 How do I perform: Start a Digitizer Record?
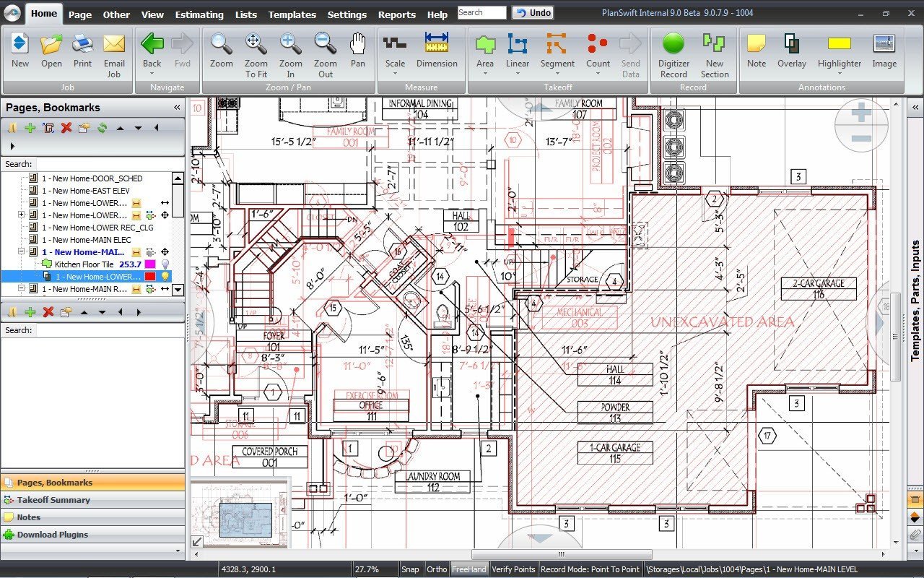pyautogui.click(x=673, y=51)
